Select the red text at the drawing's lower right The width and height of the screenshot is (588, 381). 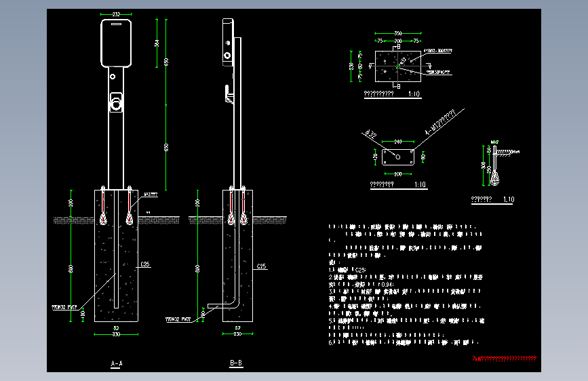click(x=504, y=359)
